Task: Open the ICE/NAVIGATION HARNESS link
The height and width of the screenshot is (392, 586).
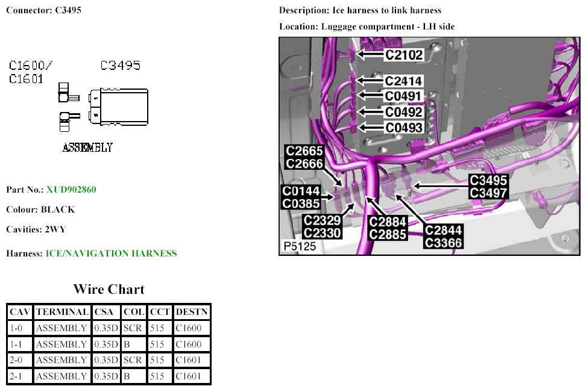Action: [x=111, y=254]
